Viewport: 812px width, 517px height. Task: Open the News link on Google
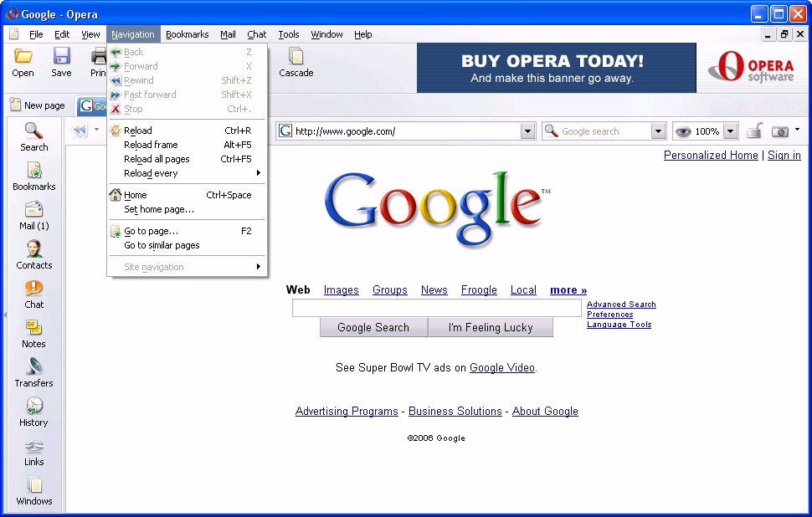coord(434,290)
